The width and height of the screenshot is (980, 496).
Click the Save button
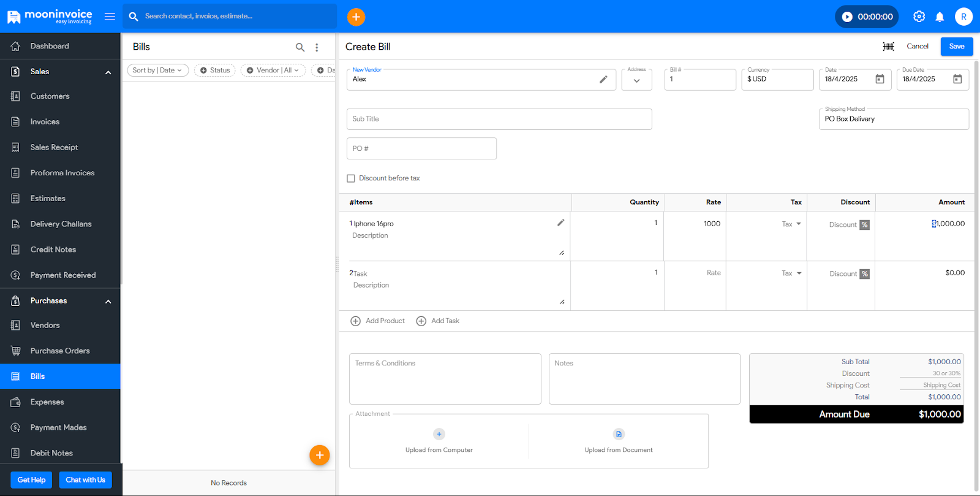tap(957, 47)
